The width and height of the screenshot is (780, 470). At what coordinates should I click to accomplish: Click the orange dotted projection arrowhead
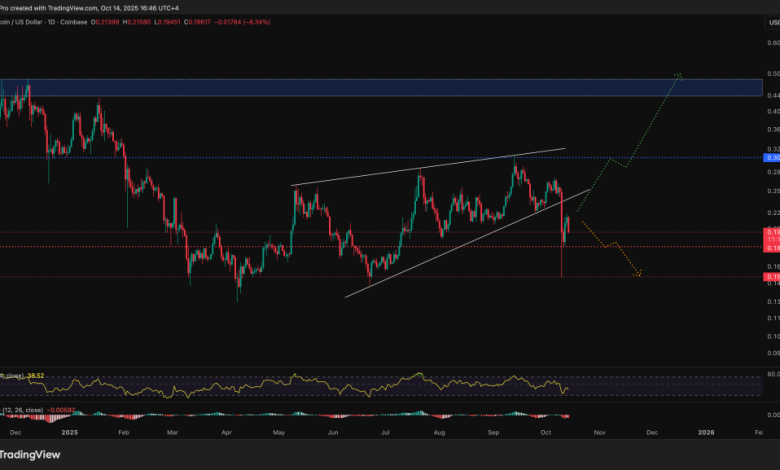tap(638, 273)
